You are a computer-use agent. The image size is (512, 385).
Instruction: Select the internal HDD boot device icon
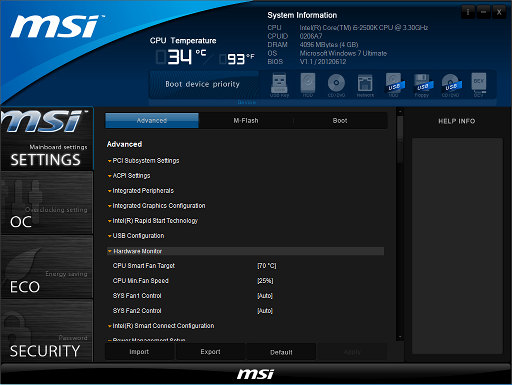[x=308, y=85]
